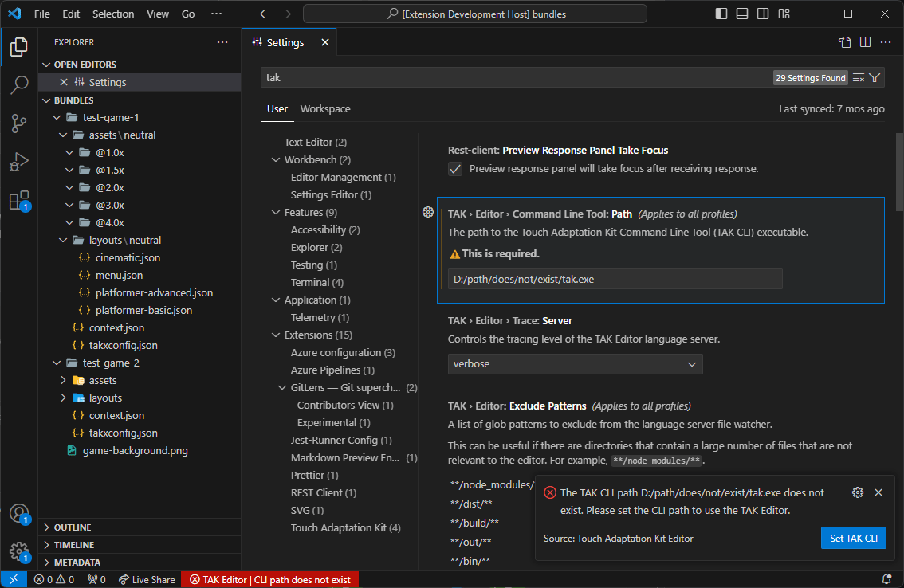
Task: Open the Source Control view
Action: click(18, 123)
